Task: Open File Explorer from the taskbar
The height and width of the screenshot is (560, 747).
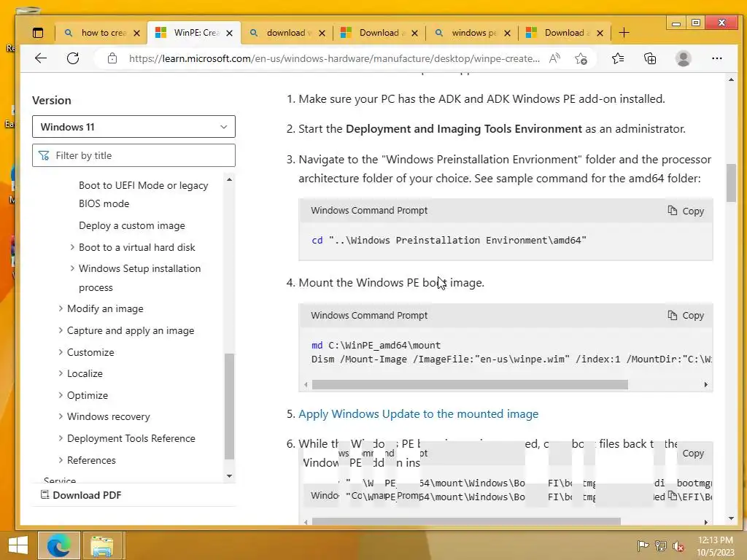Action: pyautogui.click(x=102, y=545)
